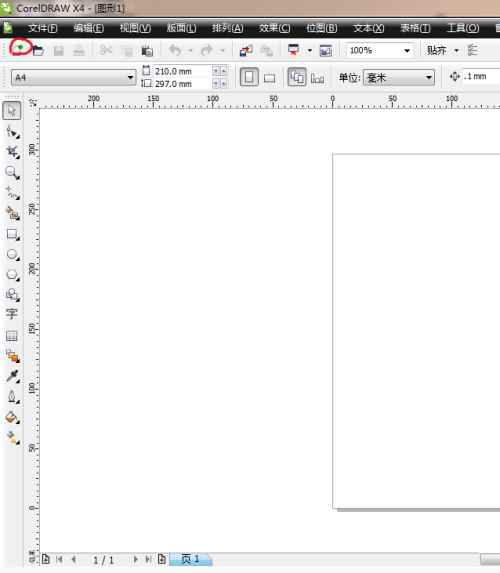
Task: Switch page to landscape orientation
Action: [x=270, y=78]
